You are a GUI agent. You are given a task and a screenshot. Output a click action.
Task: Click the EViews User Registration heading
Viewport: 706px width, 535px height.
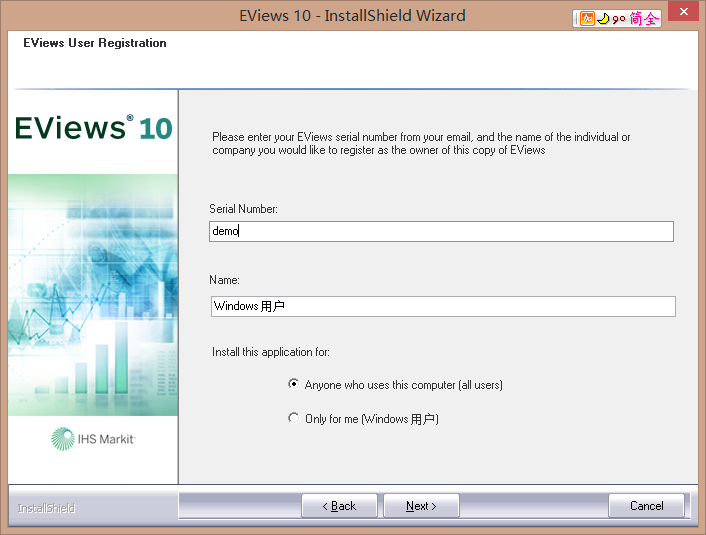pos(95,43)
